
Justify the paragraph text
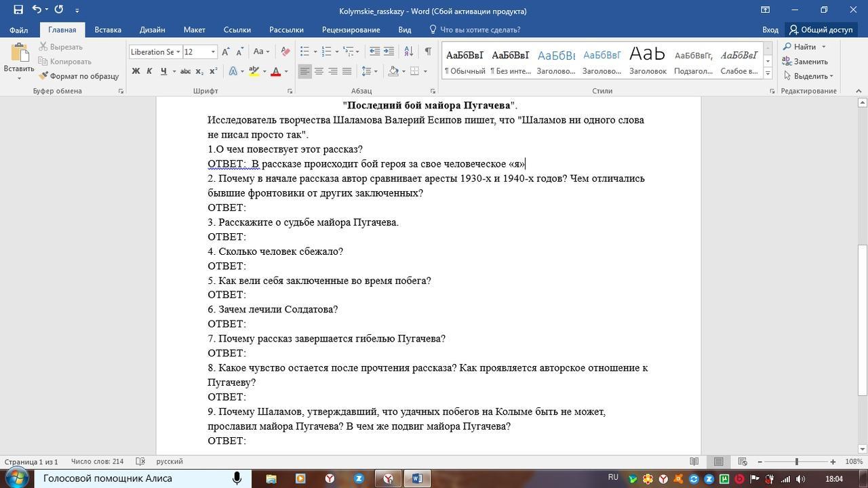pyautogui.click(x=347, y=71)
